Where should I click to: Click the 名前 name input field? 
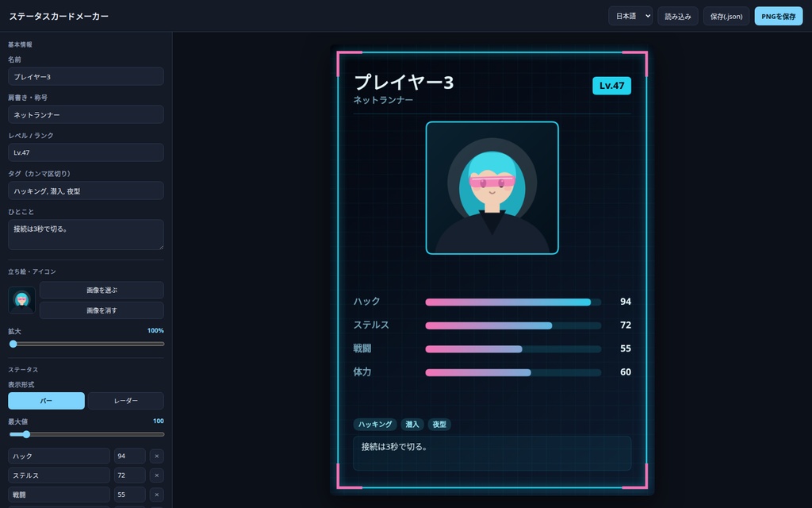tap(86, 76)
